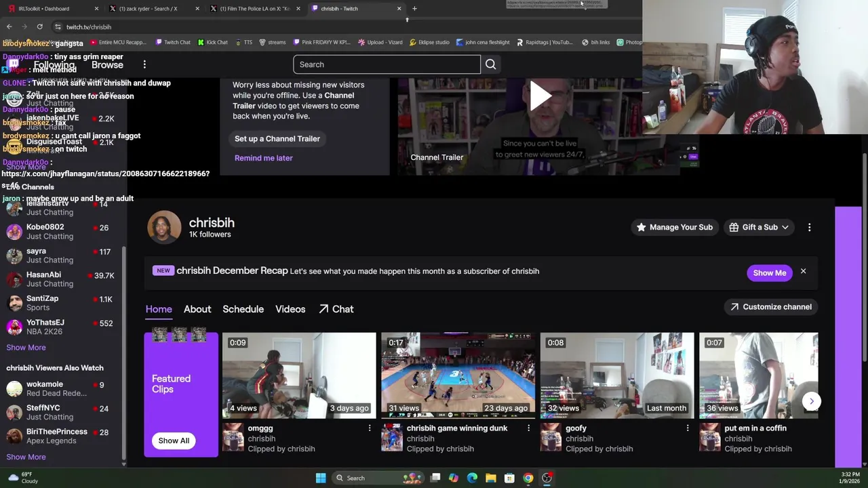Switch to the Home tab
Viewport: 868px width, 488px height.
click(159, 309)
